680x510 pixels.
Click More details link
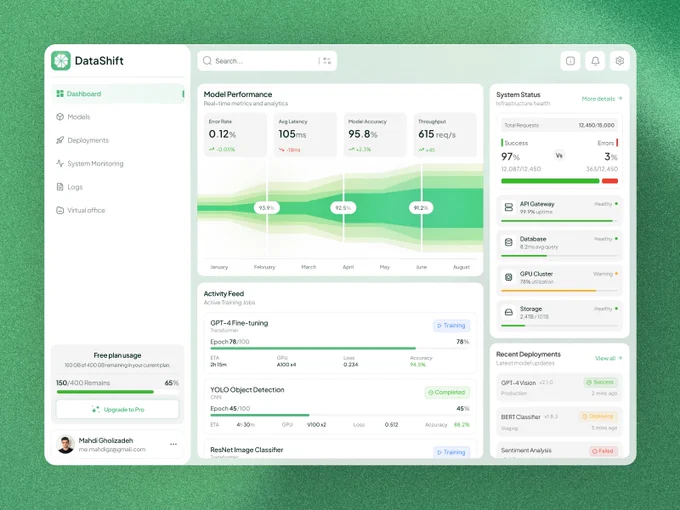tap(602, 99)
